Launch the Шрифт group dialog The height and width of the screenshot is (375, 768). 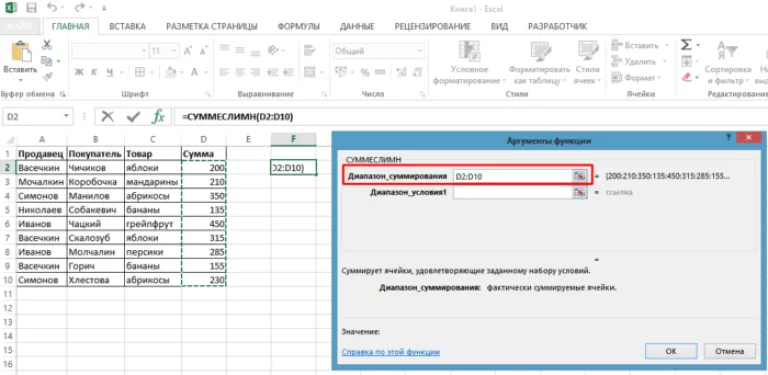click(208, 94)
